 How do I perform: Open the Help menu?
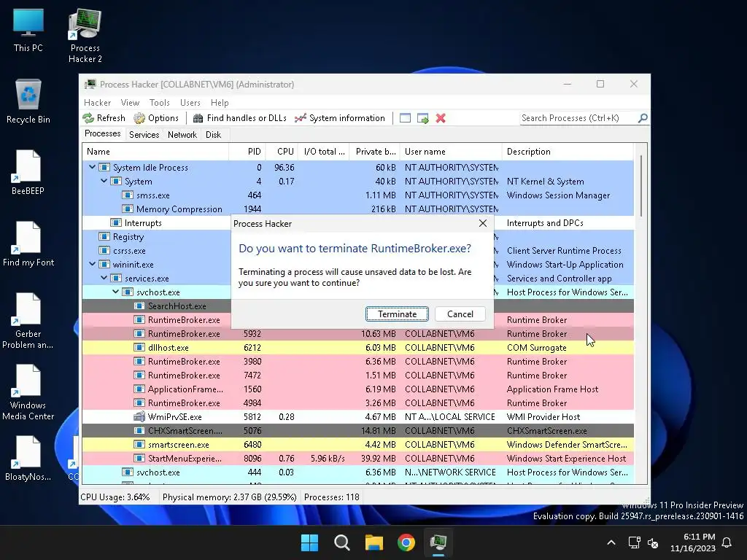220,102
